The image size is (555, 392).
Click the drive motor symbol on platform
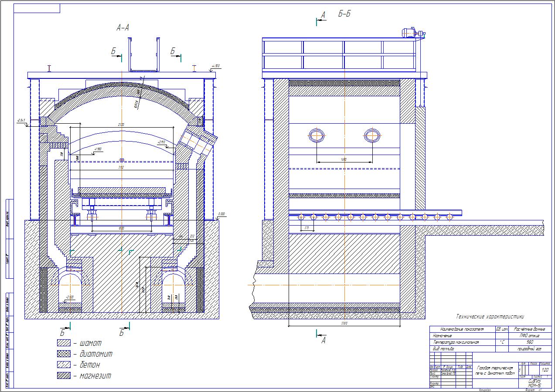pyautogui.click(x=414, y=33)
